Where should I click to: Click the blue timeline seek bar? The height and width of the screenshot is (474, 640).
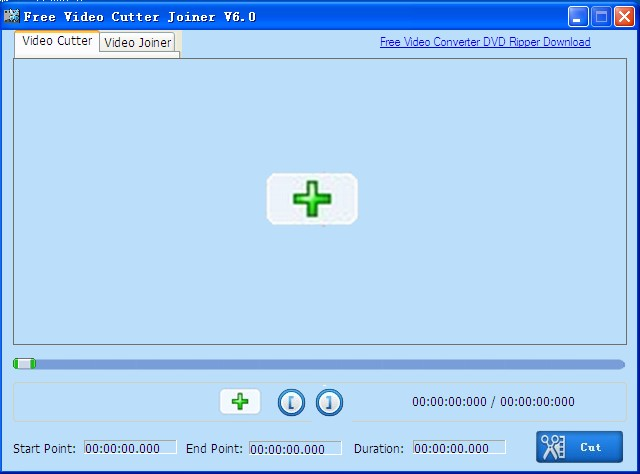point(319,364)
